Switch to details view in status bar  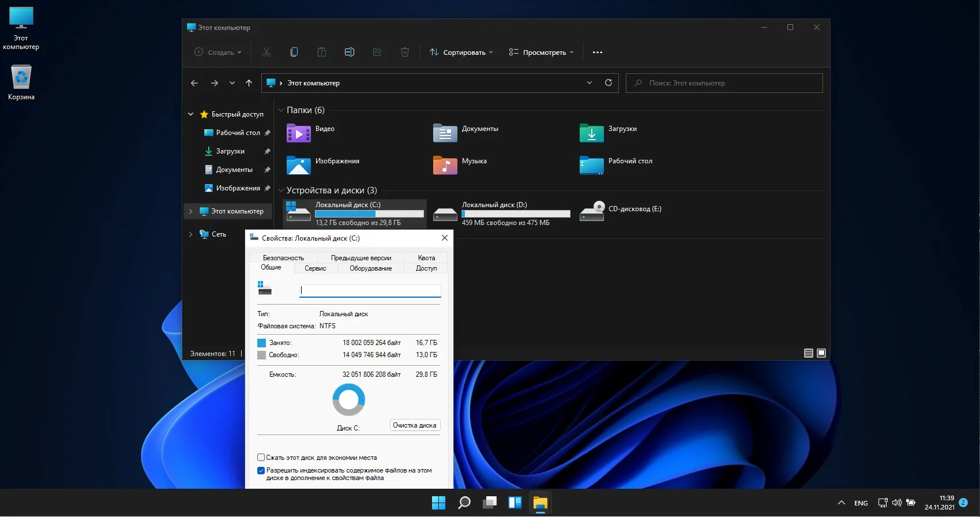809,353
